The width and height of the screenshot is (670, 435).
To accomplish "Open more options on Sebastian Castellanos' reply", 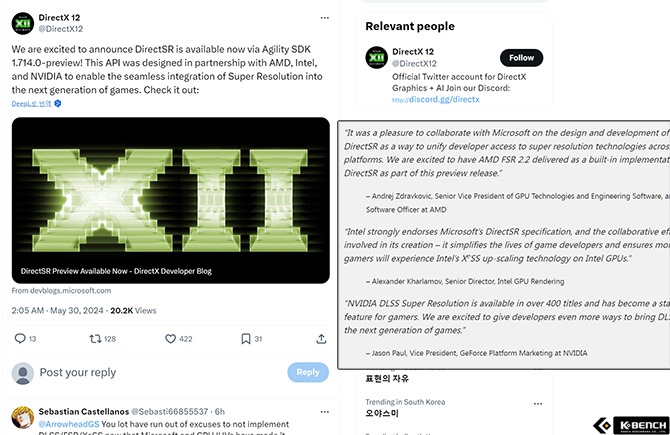I will click(x=323, y=411).
